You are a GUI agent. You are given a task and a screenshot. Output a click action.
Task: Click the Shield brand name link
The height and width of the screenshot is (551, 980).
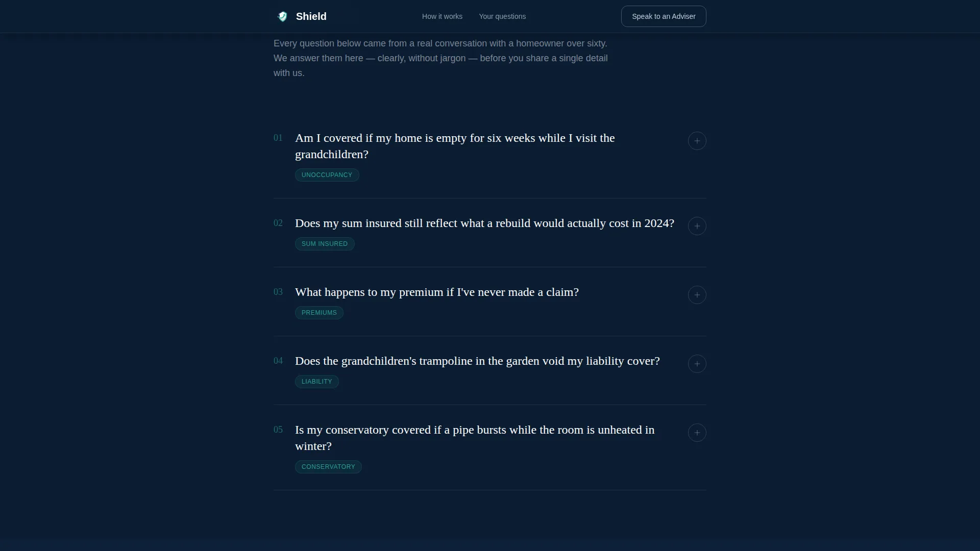pyautogui.click(x=311, y=16)
